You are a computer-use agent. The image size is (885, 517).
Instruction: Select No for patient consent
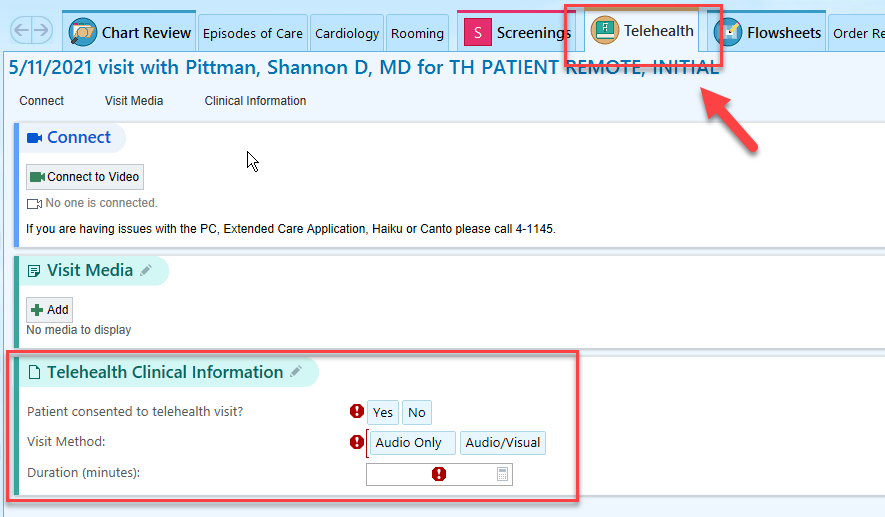(417, 413)
